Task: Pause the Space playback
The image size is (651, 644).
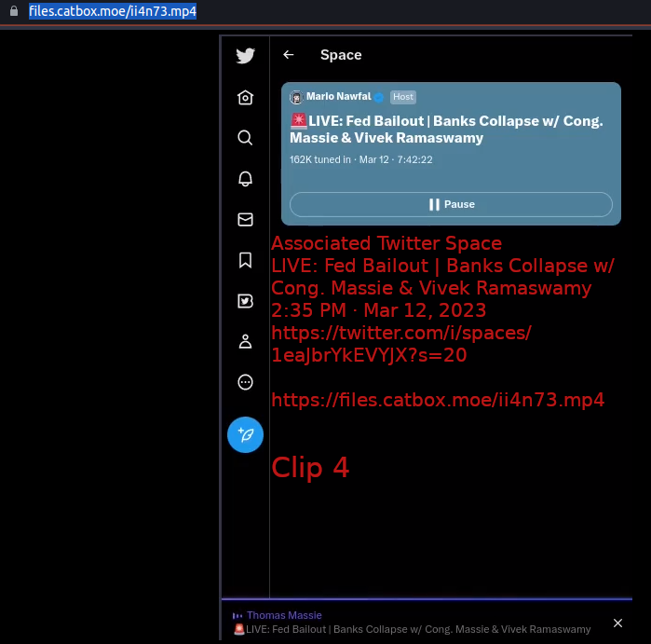Action: coord(451,204)
